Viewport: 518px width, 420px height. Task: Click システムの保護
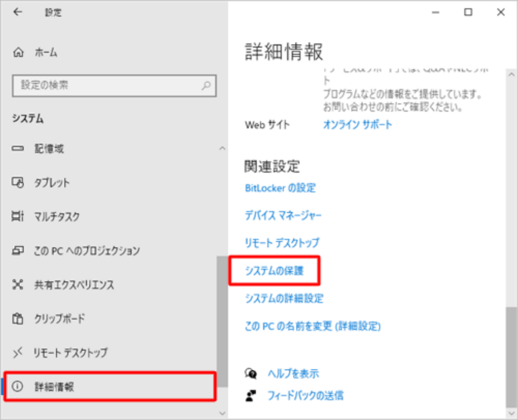click(x=275, y=271)
